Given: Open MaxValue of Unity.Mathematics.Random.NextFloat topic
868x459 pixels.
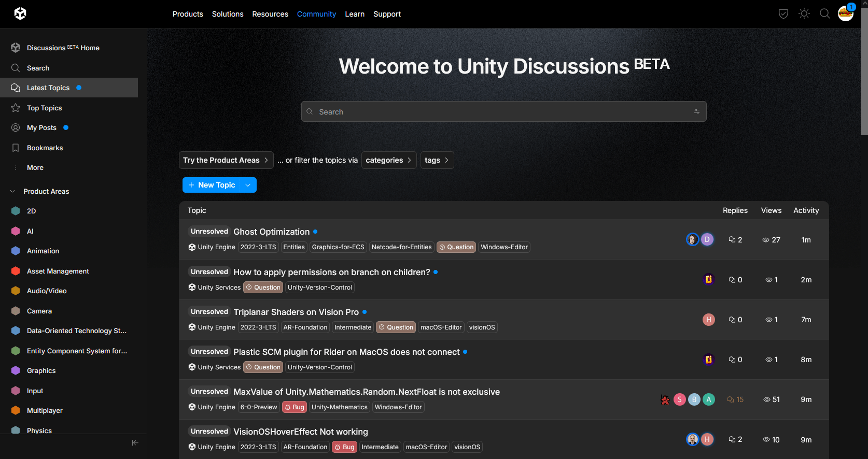Looking at the screenshot, I should 367,392.
